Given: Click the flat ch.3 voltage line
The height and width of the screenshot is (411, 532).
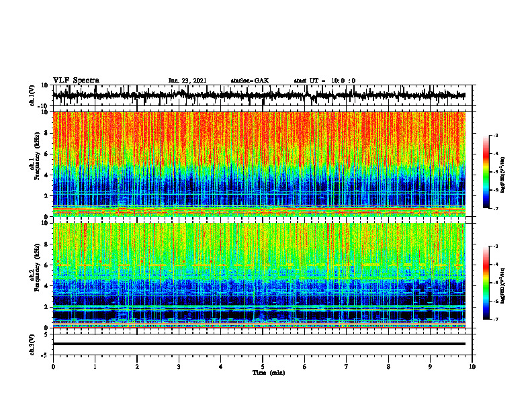Looking at the screenshot, I should (x=259, y=344).
